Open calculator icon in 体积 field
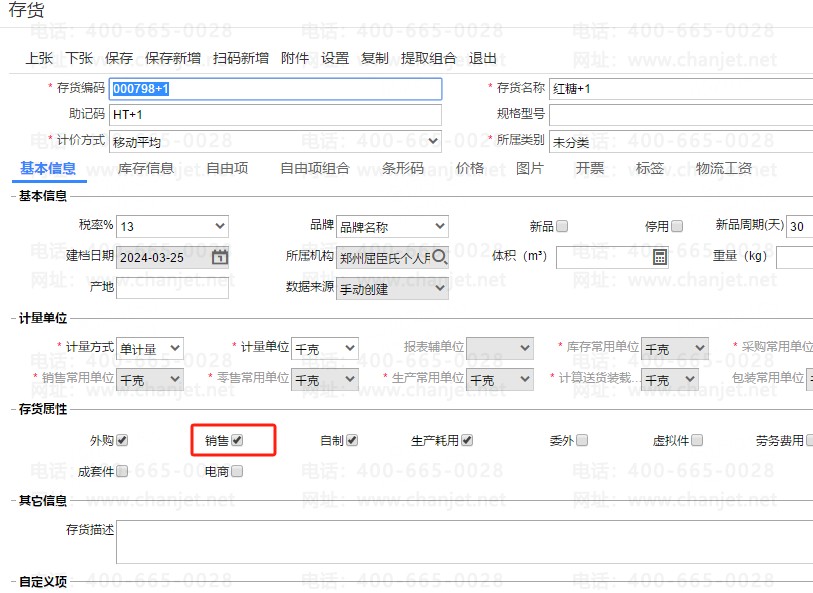 (x=660, y=257)
